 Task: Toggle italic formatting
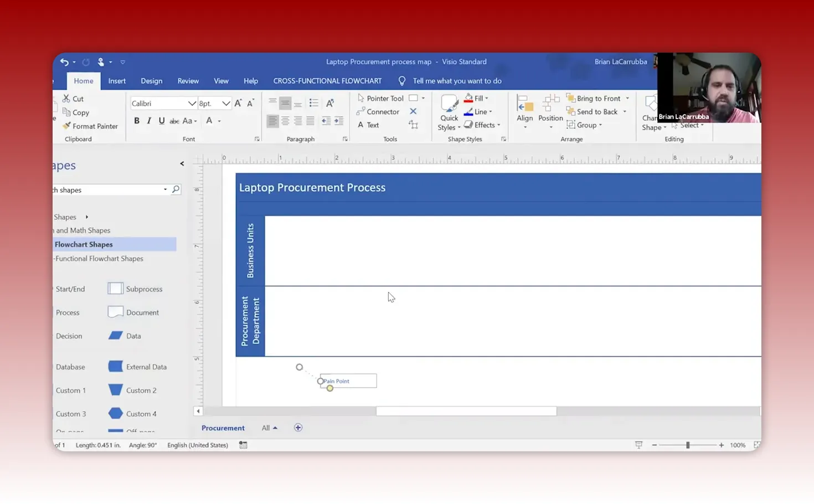(148, 120)
